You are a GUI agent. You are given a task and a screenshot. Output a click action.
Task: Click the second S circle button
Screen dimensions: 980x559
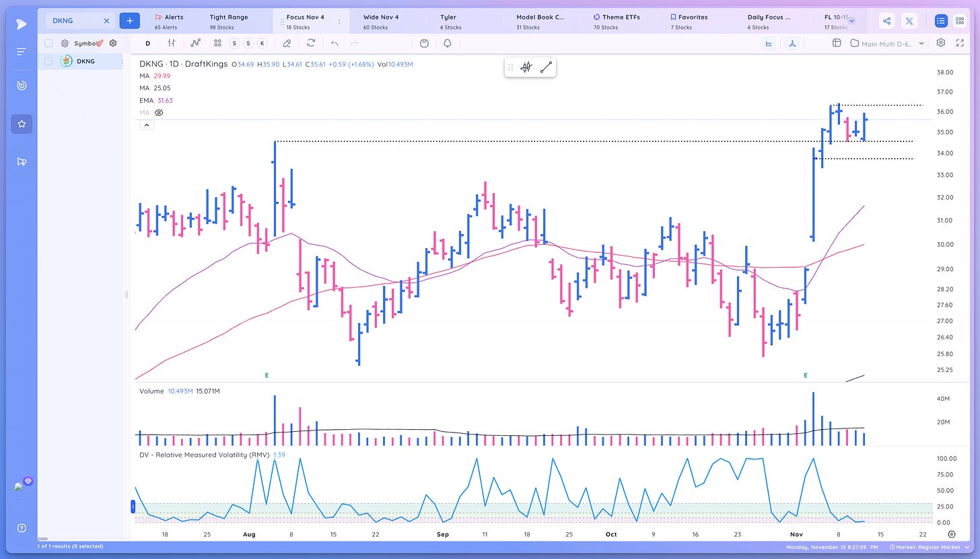coord(248,43)
